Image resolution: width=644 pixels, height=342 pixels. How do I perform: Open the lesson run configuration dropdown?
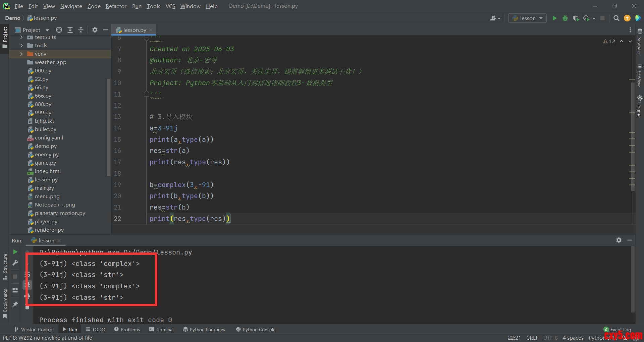coord(527,18)
